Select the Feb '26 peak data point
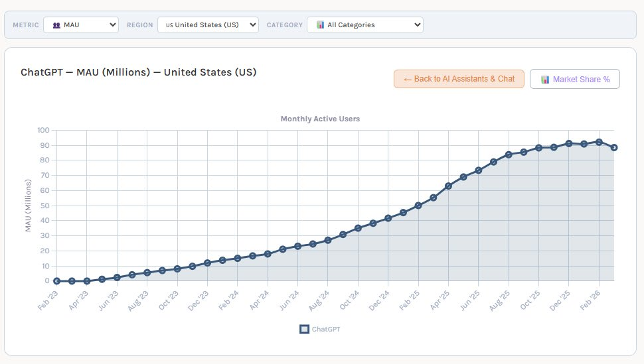The width and height of the screenshot is (644, 364). 599,142
